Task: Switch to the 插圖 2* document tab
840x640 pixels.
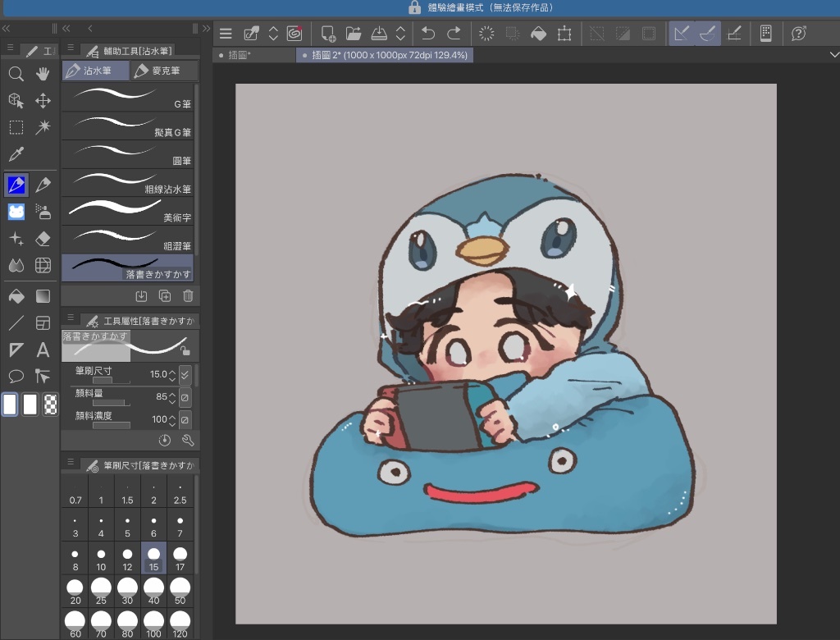Action: (385, 55)
